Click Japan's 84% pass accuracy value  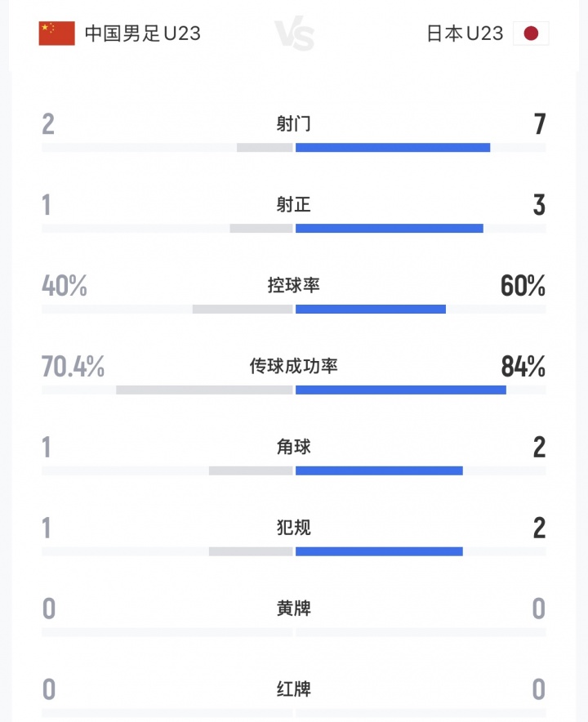[x=523, y=368]
